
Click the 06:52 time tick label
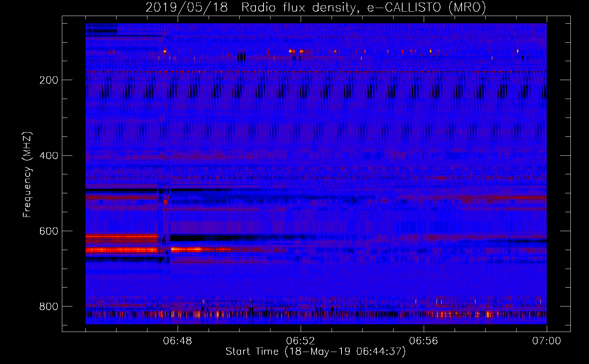coord(301,341)
